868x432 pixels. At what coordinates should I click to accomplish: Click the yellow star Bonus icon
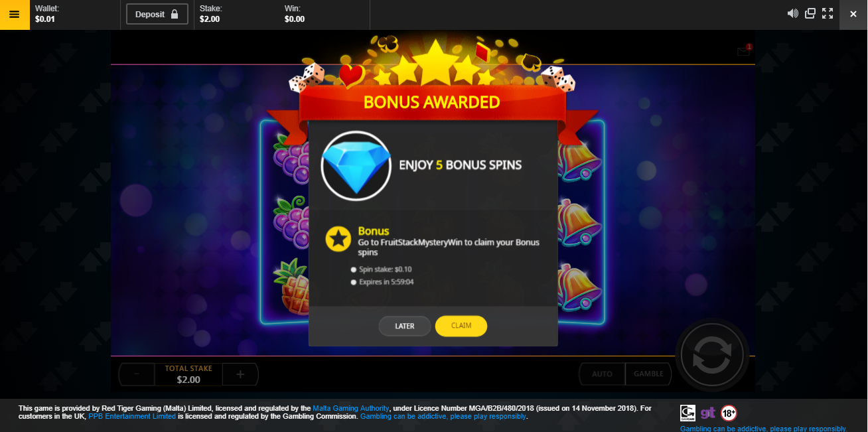338,239
